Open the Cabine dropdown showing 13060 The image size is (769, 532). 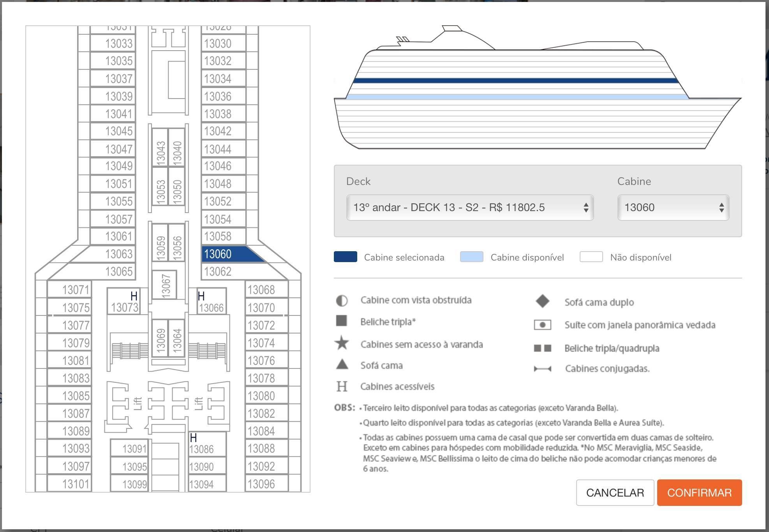click(673, 208)
